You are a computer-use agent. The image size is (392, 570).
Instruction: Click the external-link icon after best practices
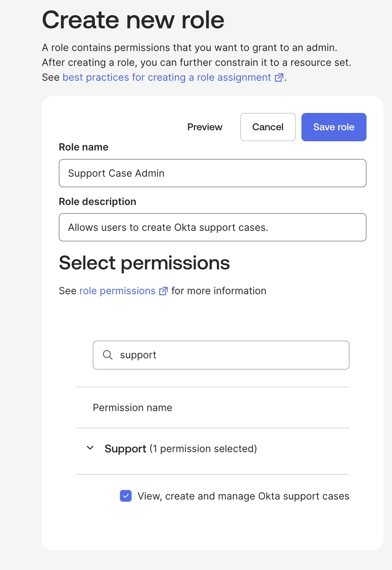coord(279,78)
